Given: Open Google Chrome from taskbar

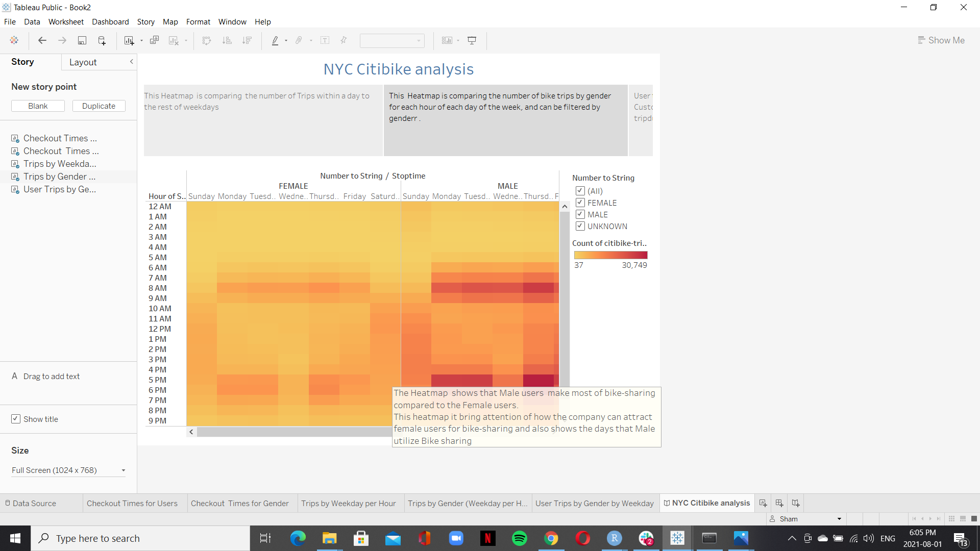Looking at the screenshot, I should (x=551, y=538).
